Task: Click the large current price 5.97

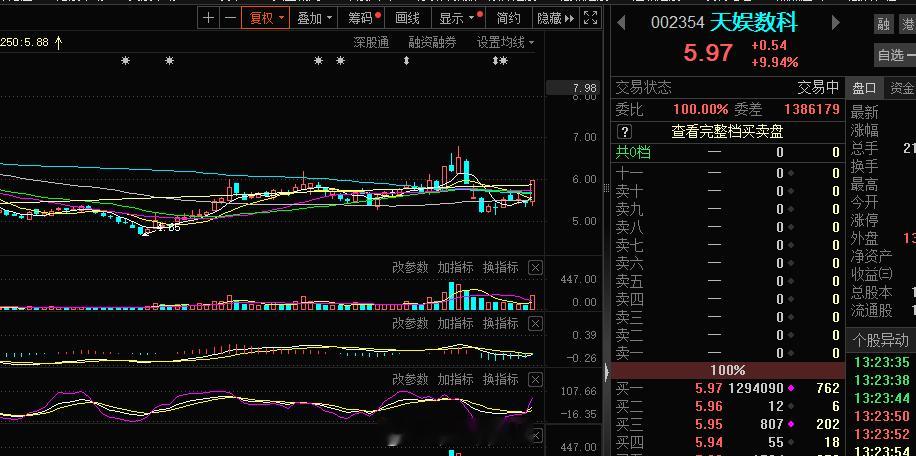Action: click(x=708, y=53)
